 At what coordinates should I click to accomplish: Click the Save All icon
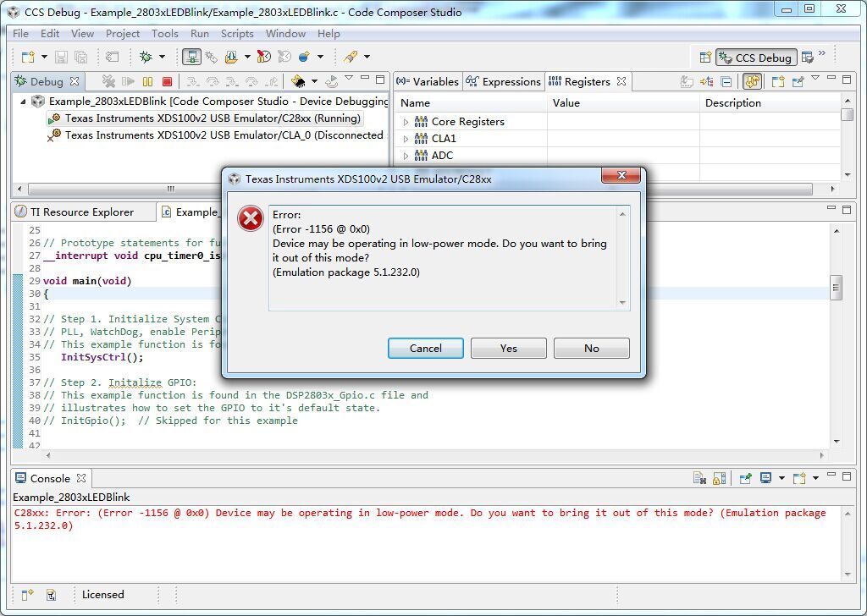[80, 57]
